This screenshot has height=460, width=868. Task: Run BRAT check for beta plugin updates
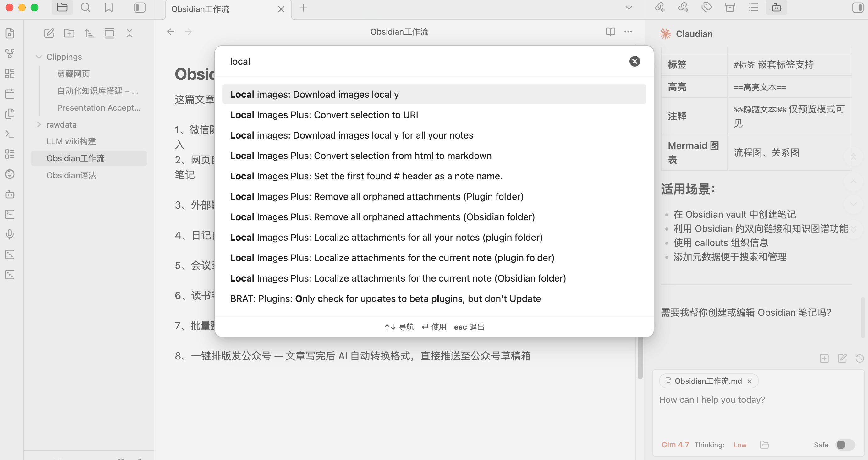tap(434, 298)
